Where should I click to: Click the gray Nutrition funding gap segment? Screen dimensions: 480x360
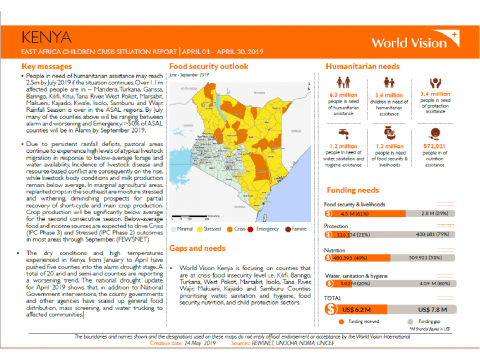point(423,258)
